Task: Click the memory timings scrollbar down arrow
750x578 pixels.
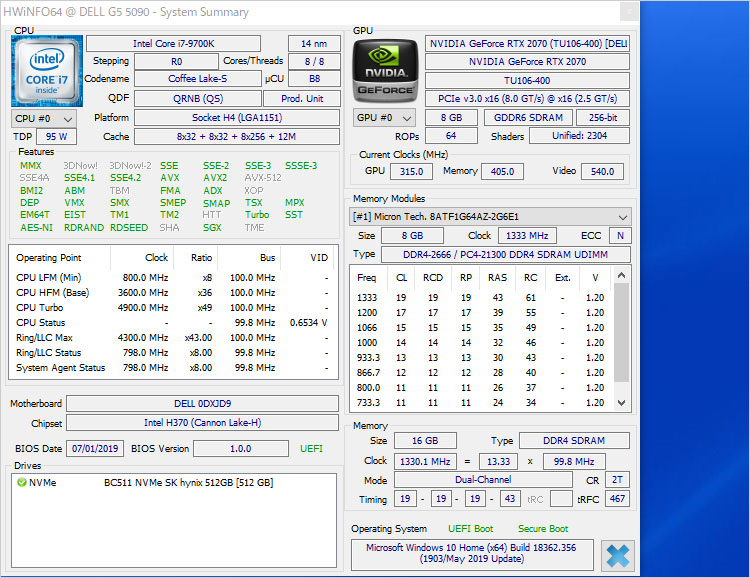Action: point(623,402)
